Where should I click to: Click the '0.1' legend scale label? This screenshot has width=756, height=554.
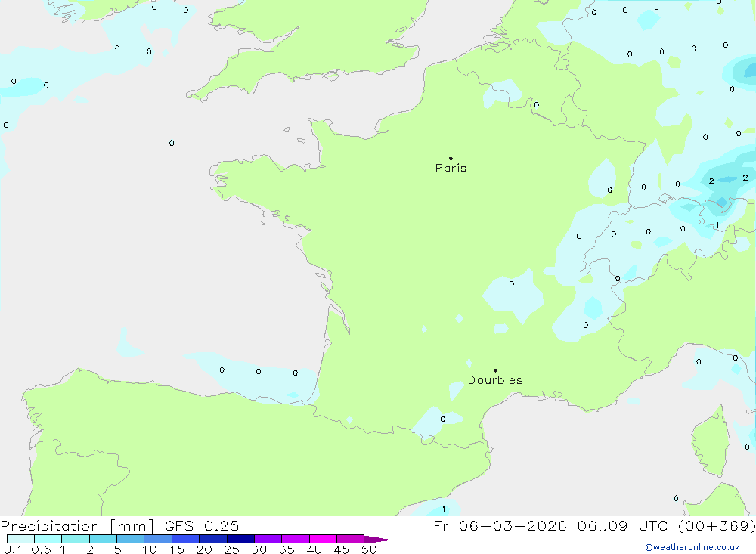13,549
